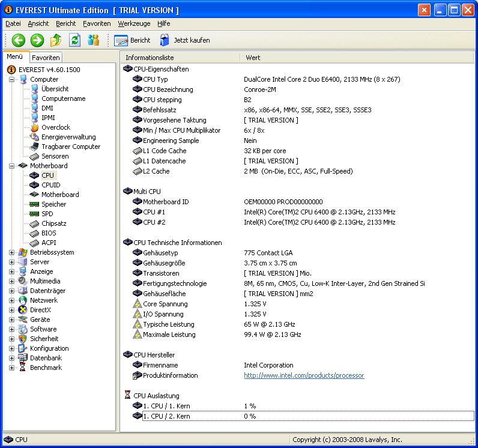Click the Betriebssystem Windows flag icon
The image size is (478, 448).
23,252
